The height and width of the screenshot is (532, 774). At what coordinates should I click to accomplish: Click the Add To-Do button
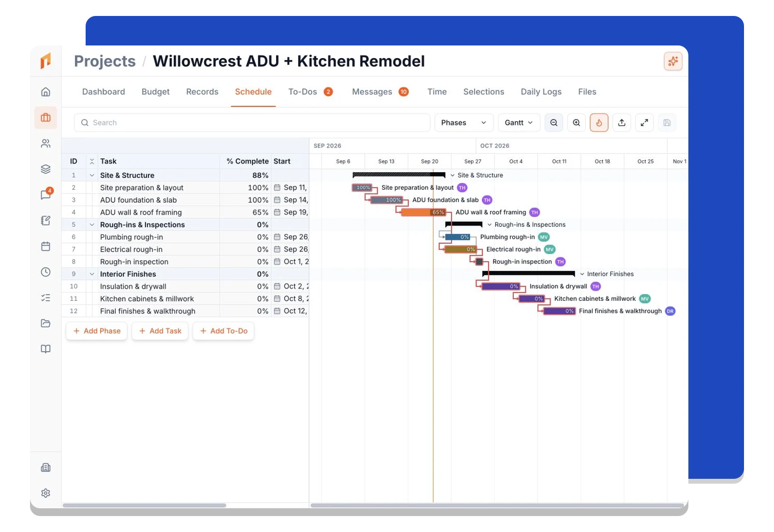(x=223, y=331)
